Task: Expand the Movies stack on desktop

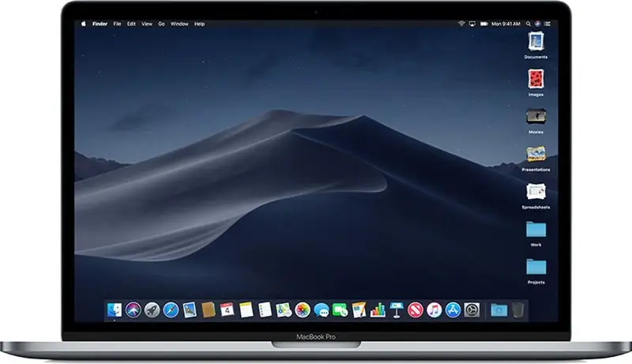Action: click(536, 117)
